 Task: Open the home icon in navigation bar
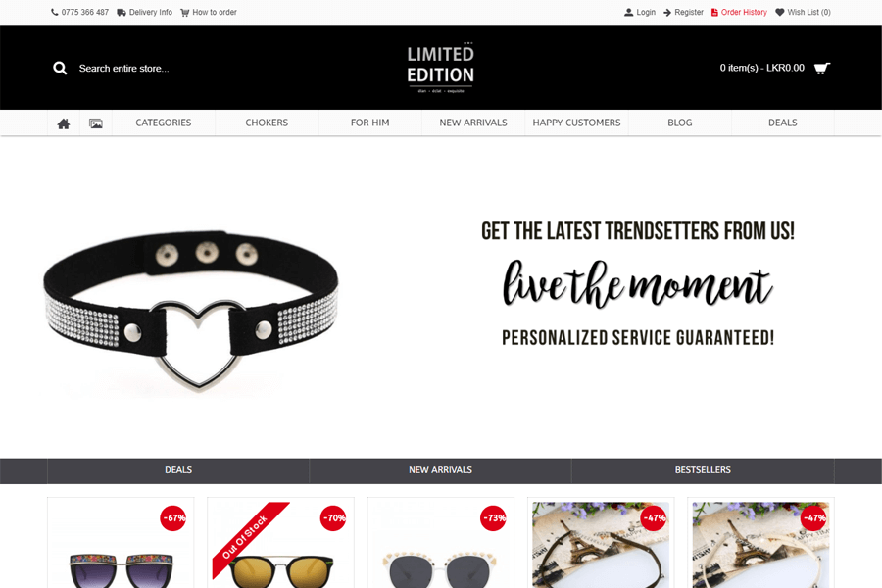point(64,123)
